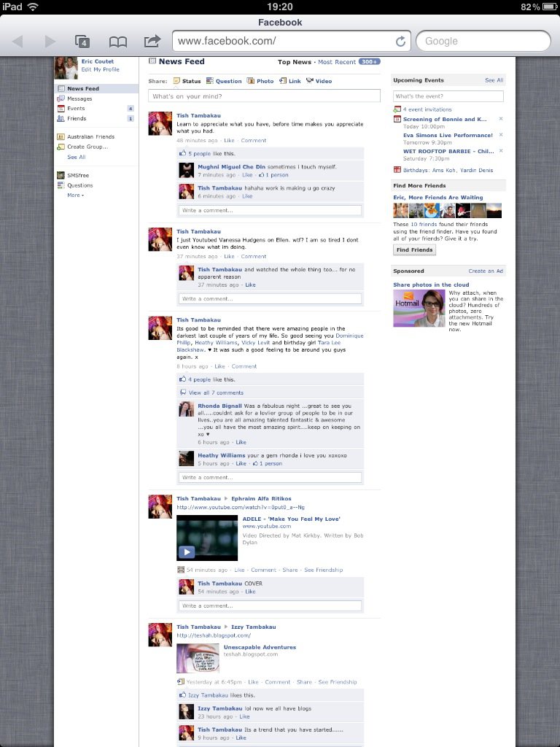Open Eva Simons Live Performance event
The image size is (560, 747).
tap(448, 135)
